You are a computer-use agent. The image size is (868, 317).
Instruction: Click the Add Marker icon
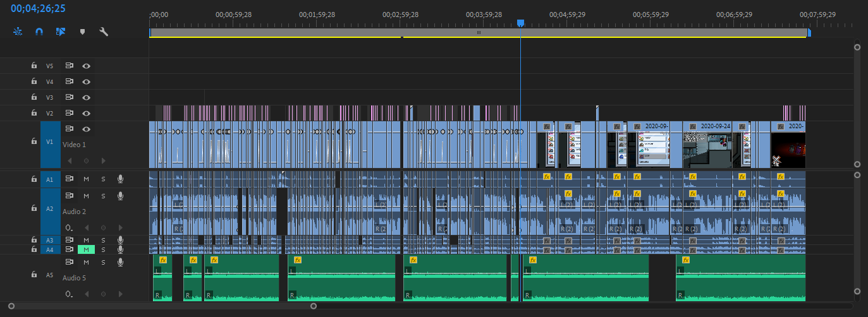click(x=82, y=32)
